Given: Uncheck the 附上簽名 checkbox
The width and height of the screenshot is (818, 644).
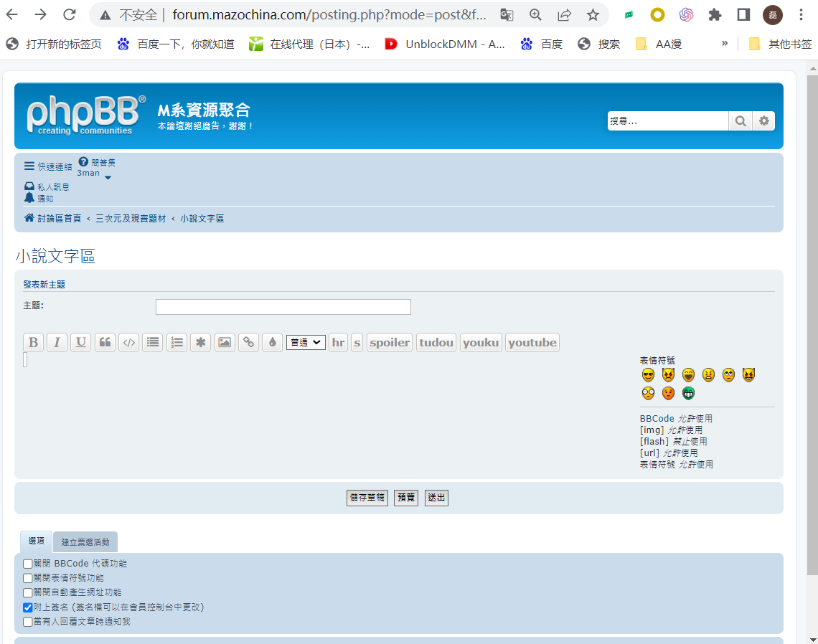Looking at the screenshot, I should 28,607.
